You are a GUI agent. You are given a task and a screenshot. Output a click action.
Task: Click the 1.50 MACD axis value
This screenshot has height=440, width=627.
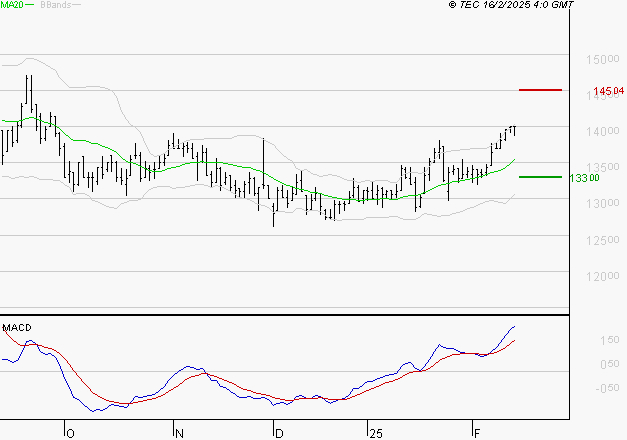coord(609,340)
